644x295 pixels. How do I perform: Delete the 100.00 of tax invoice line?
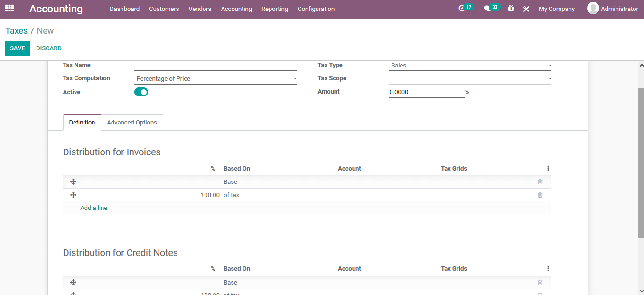point(540,195)
